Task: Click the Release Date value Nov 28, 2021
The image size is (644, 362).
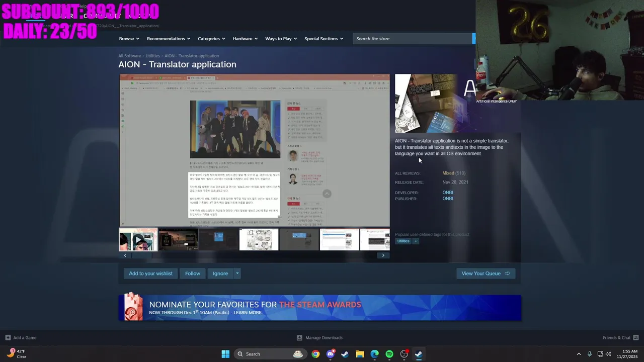Action: 455,182
